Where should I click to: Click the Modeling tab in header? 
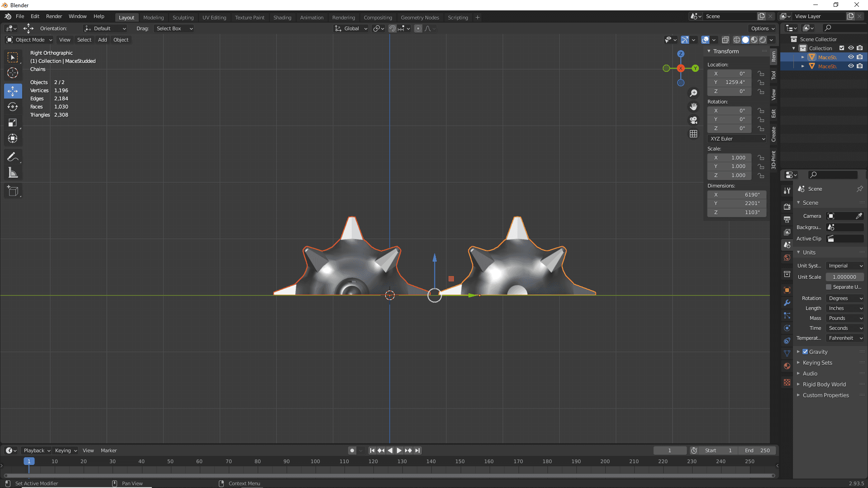click(153, 17)
